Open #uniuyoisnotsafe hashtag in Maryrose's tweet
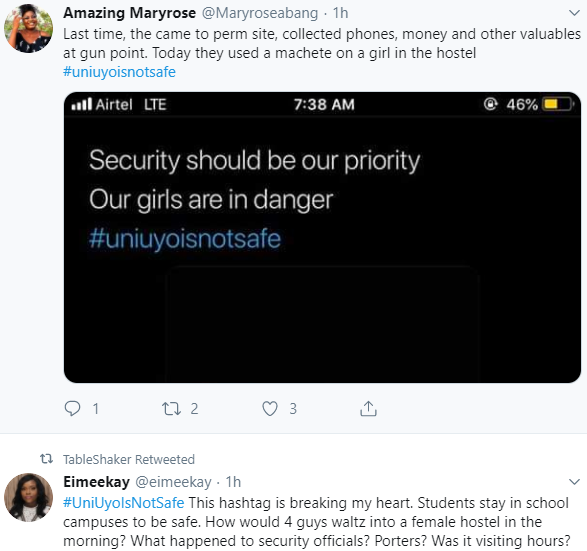 click(x=119, y=72)
